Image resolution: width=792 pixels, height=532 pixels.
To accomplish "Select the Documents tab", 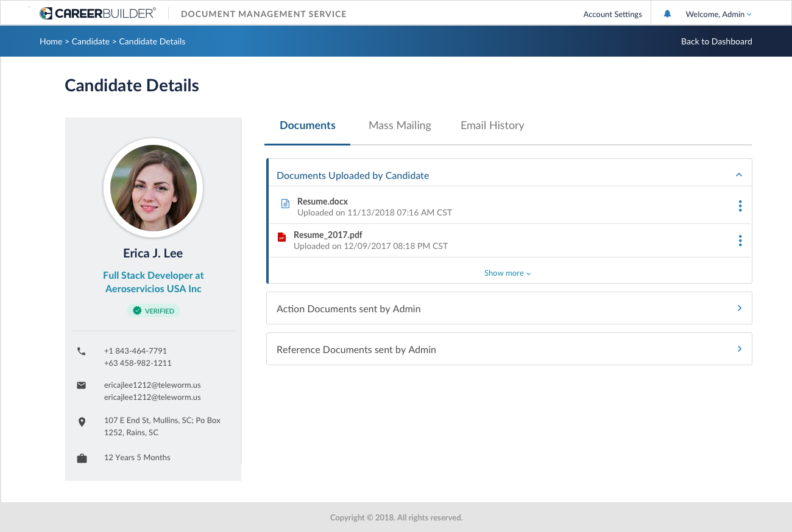I will [308, 125].
